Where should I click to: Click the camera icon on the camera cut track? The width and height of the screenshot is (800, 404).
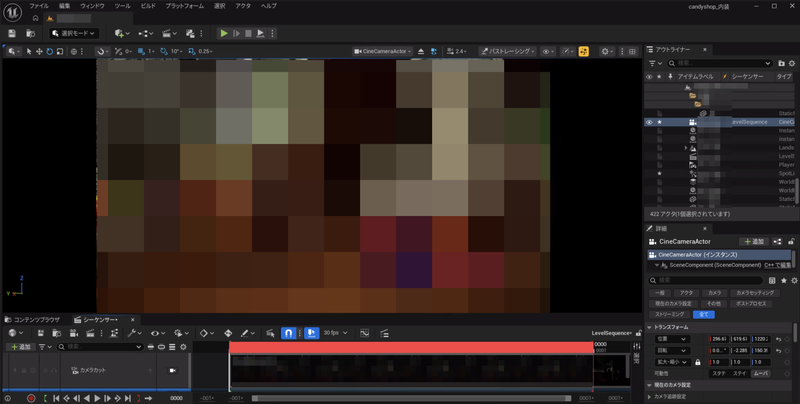(173, 370)
